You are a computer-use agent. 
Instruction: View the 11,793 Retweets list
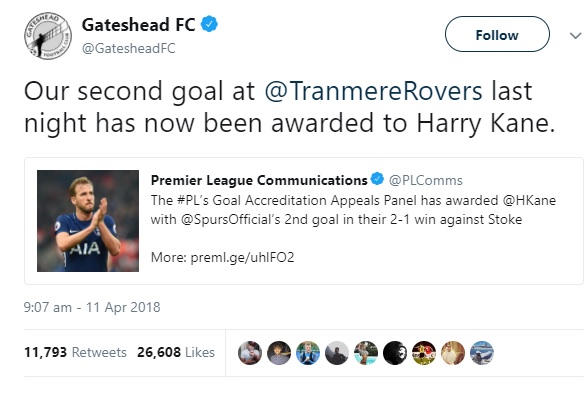[75, 352]
